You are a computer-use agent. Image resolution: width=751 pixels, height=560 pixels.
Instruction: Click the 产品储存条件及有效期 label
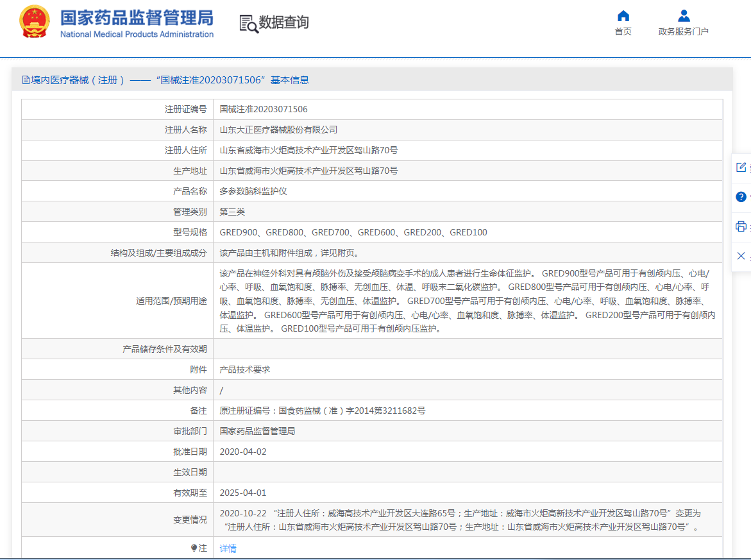tap(165, 349)
